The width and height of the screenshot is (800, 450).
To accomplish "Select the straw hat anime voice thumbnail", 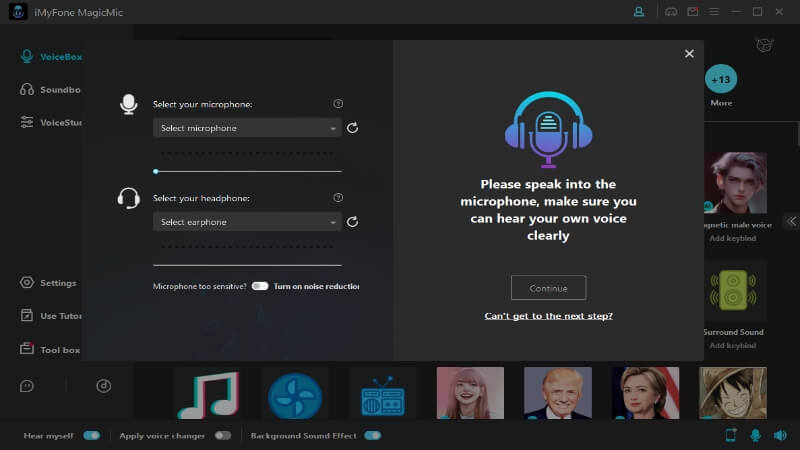I will (733, 393).
